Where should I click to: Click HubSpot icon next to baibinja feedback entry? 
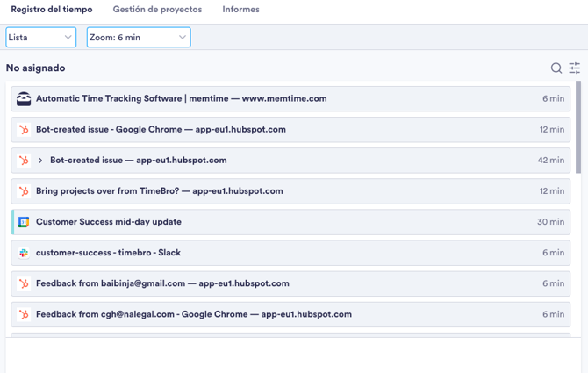[24, 283]
